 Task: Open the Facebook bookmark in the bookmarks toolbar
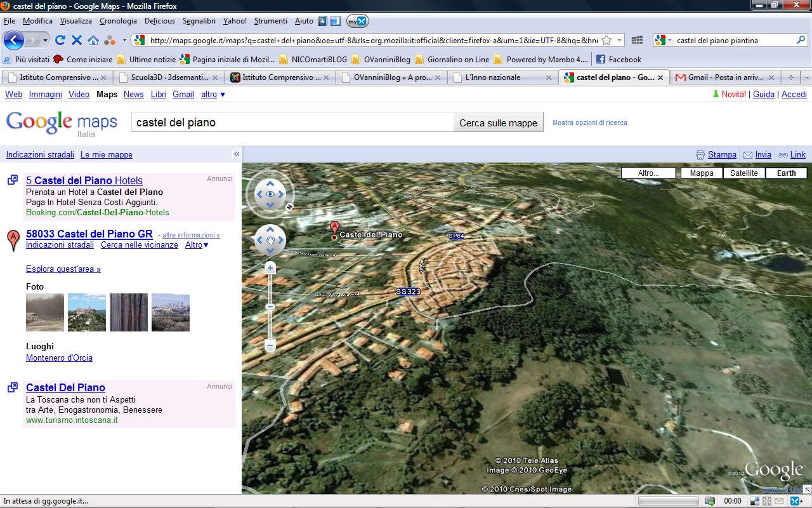pos(619,59)
